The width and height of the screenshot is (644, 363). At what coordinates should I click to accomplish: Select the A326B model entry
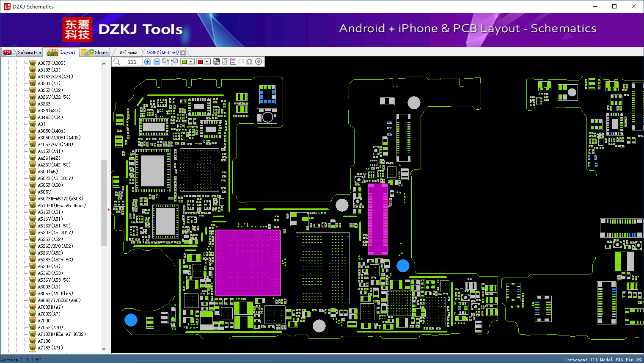coord(44,104)
